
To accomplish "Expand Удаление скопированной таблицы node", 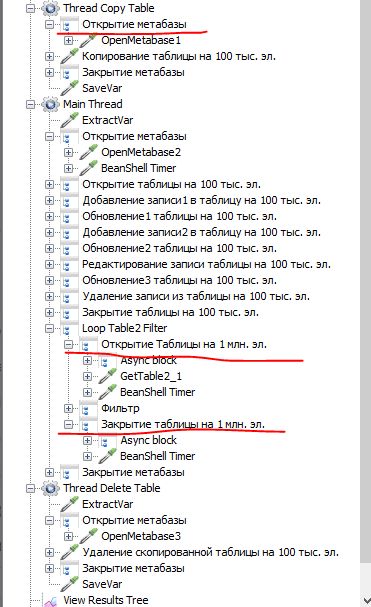I will pos(49,552).
